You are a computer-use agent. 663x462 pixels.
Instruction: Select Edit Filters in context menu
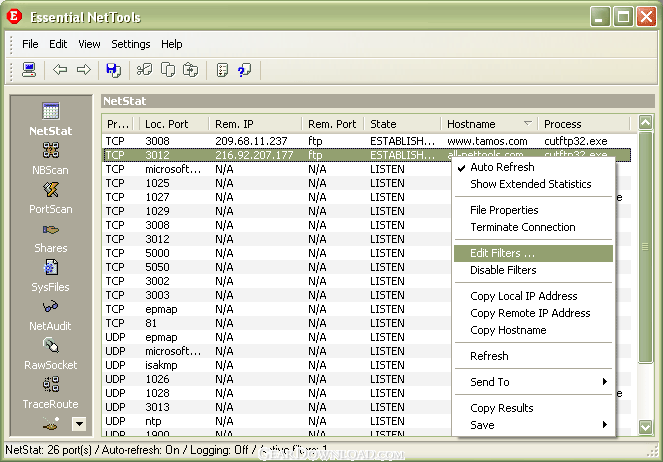pyautogui.click(x=533, y=253)
